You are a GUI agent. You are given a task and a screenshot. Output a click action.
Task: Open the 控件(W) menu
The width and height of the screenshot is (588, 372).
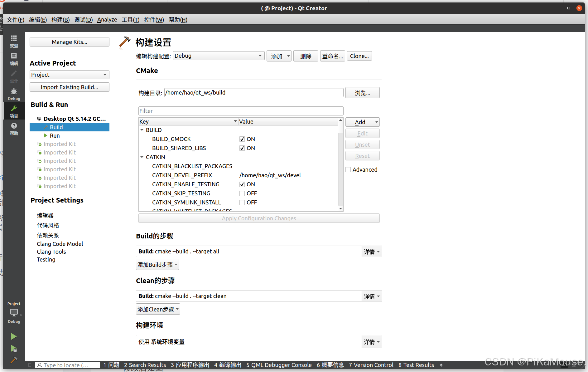tap(154, 20)
